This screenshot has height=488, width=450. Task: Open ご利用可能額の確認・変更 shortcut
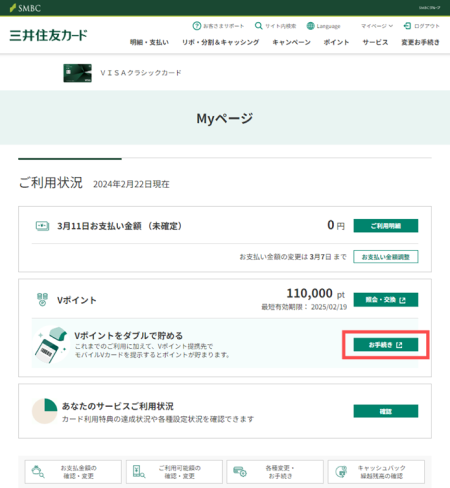click(x=174, y=472)
